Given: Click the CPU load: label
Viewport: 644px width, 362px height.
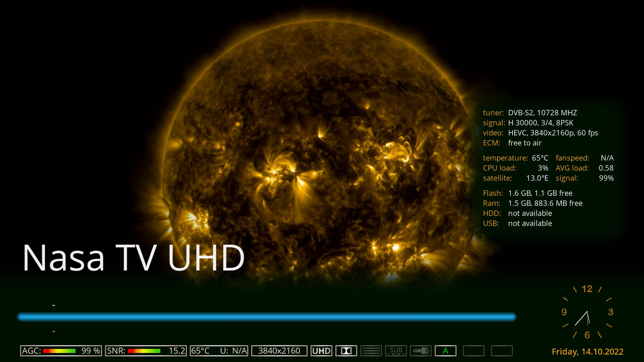Looking at the screenshot, I should (500, 168).
